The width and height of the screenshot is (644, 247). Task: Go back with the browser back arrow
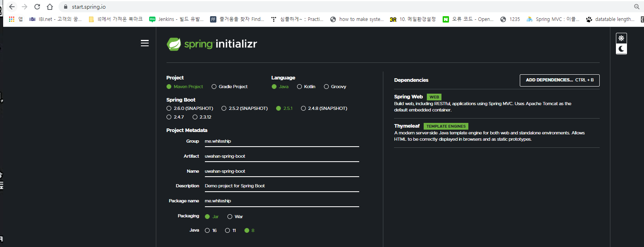point(12,7)
